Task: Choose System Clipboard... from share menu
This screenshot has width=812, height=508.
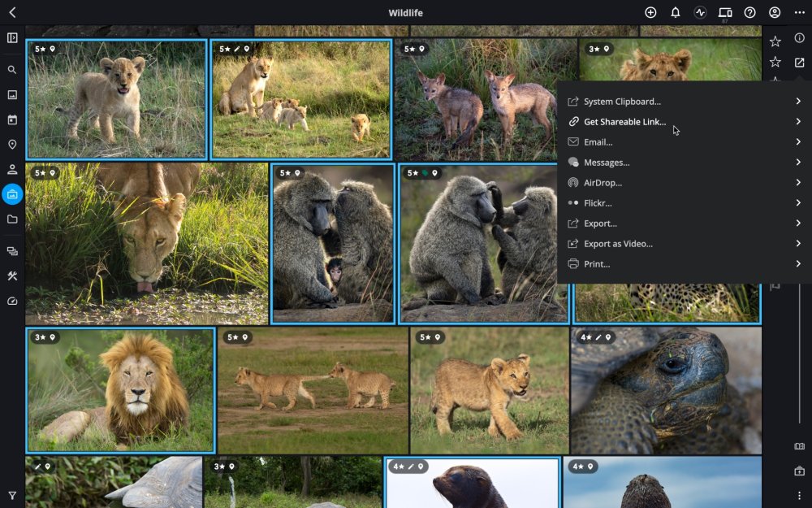Action: 685,102
